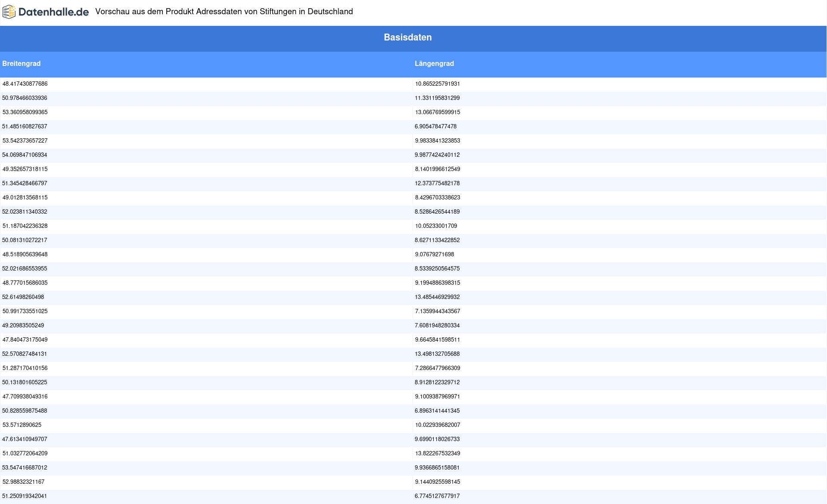The height and width of the screenshot is (504, 827).
Task: Select latitude value 51.287170410156
Action: 25,368
